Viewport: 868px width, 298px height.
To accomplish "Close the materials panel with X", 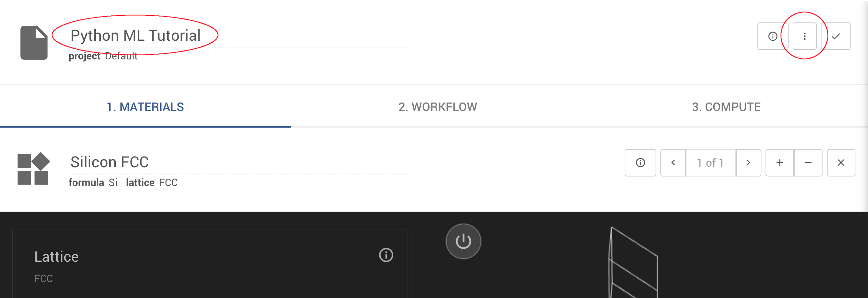I will (841, 163).
